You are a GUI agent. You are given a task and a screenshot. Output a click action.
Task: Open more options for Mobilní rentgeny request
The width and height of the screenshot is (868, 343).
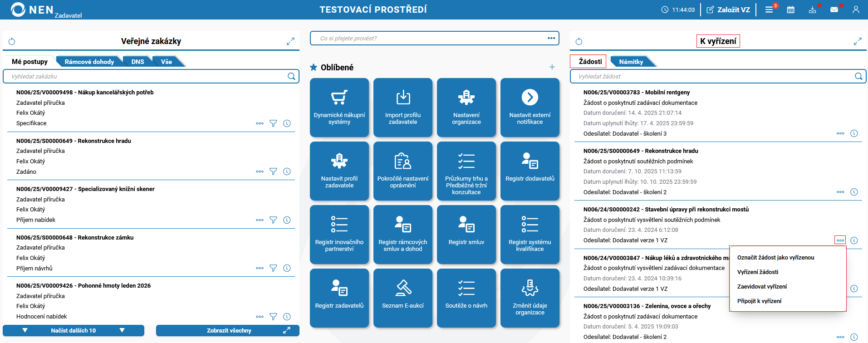(x=840, y=133)
